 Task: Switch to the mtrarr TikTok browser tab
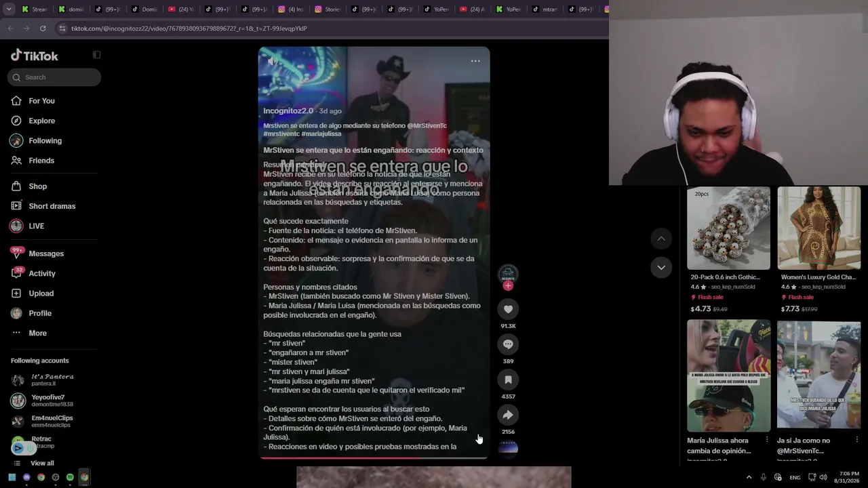[x=546, y=9]
